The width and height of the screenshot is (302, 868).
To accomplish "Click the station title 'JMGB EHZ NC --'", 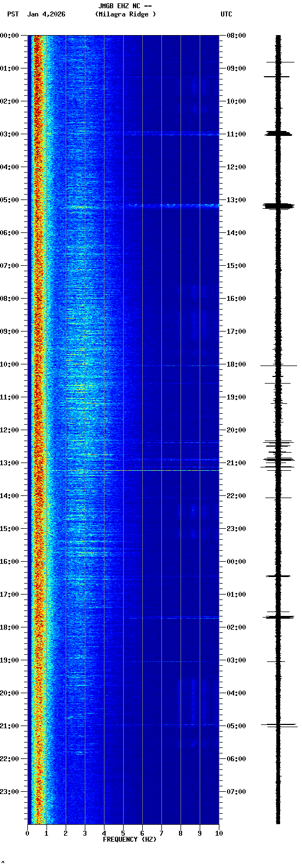I will pyautogui.click(x=125, y=6).
